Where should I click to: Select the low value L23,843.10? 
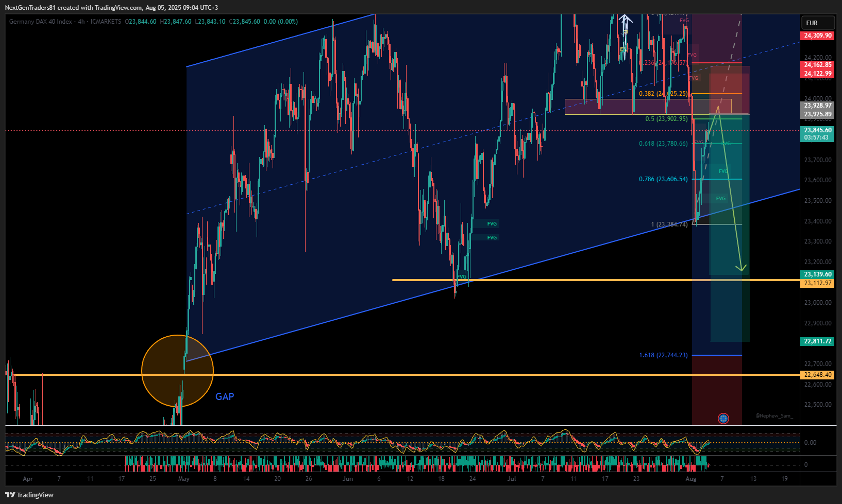click(x=210, y=22)
